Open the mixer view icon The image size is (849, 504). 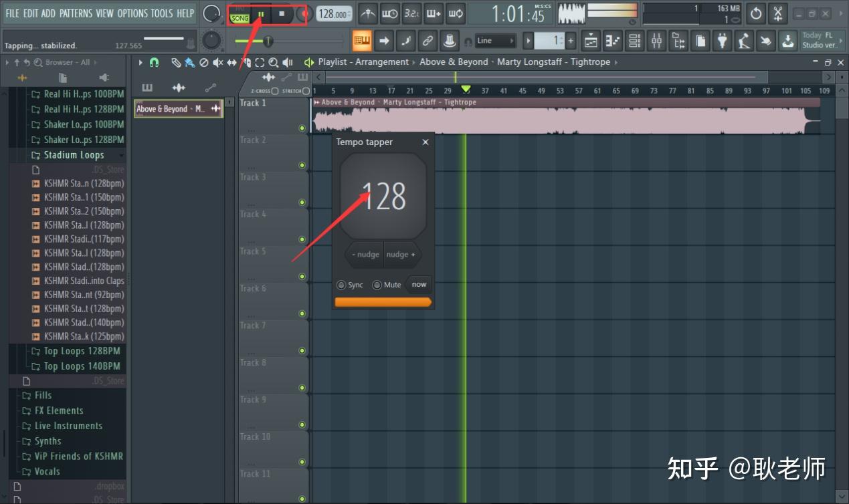657,41
